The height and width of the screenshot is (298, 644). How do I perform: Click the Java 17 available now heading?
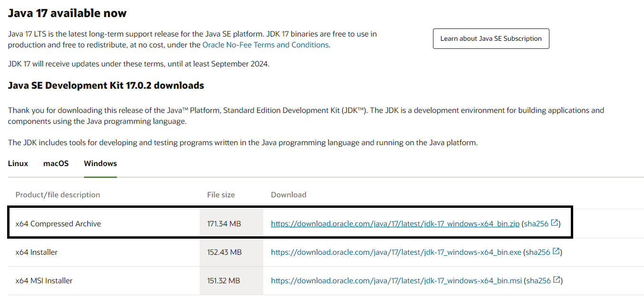(67, 13)
